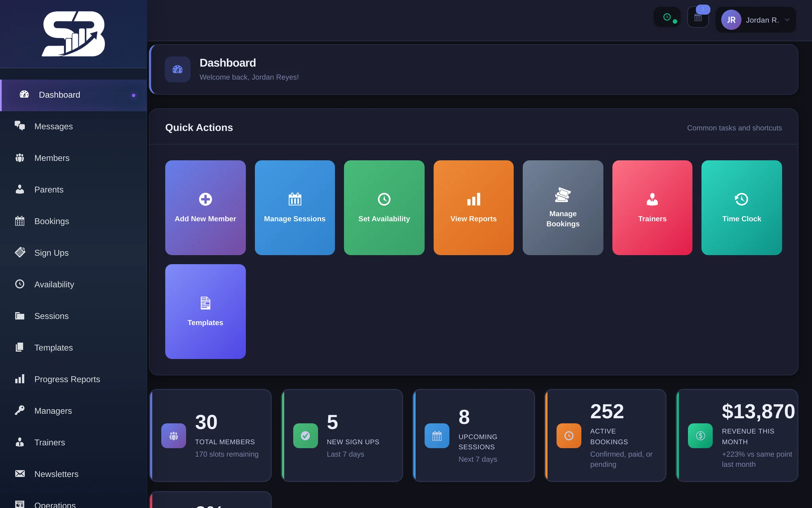Screen dimensions: 812x508
Task: Click the Newsletters envelope icon in sidebar
Action: [20, 474]
